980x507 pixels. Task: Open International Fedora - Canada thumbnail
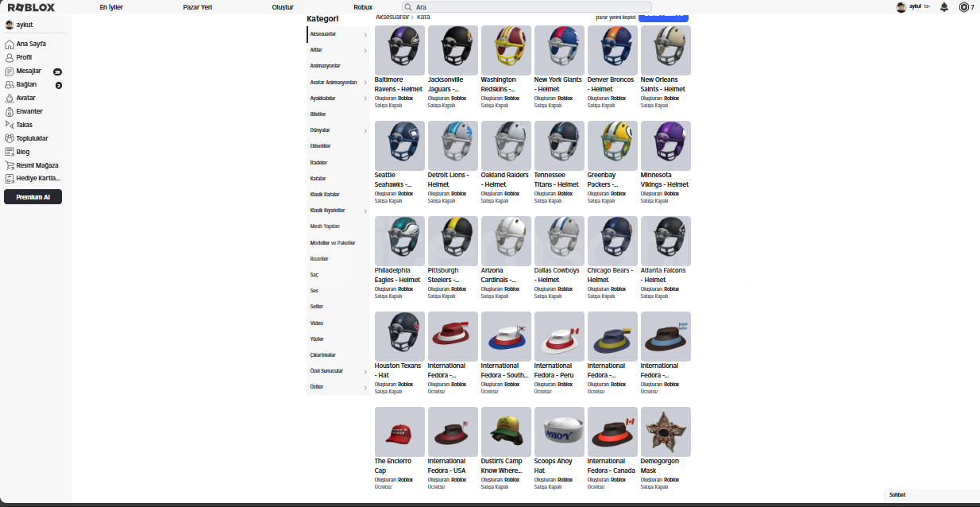point(612,432)
